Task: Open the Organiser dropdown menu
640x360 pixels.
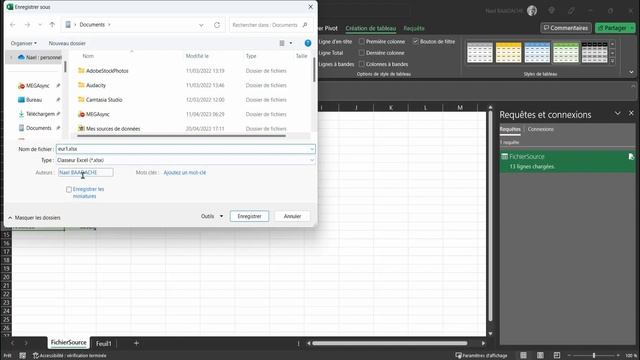Action: pos(24,43)
